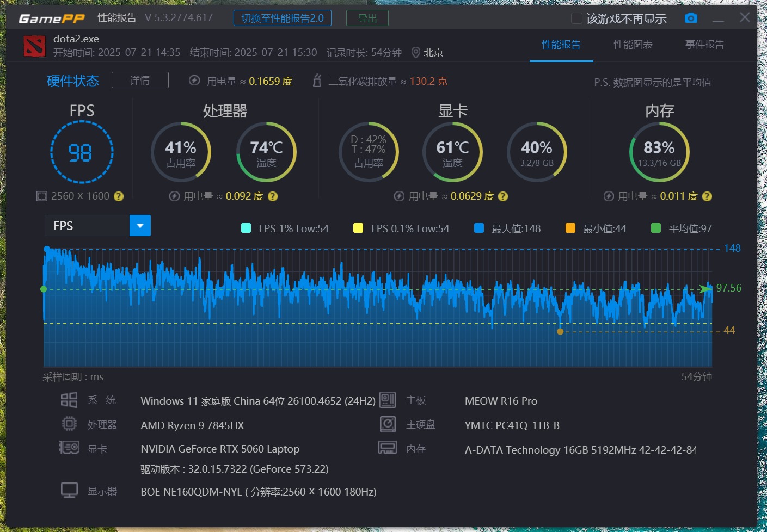Image resolution: width=767 pixels, height=532 pixels.
Task: Click the power icon under the memory gauge
Action: [x=609, y=196]
